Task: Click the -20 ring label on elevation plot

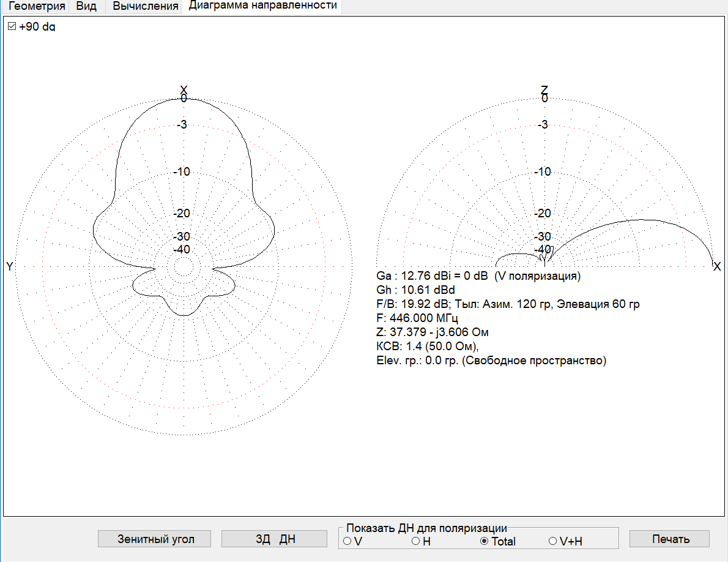Action: (x=542, y=213)
